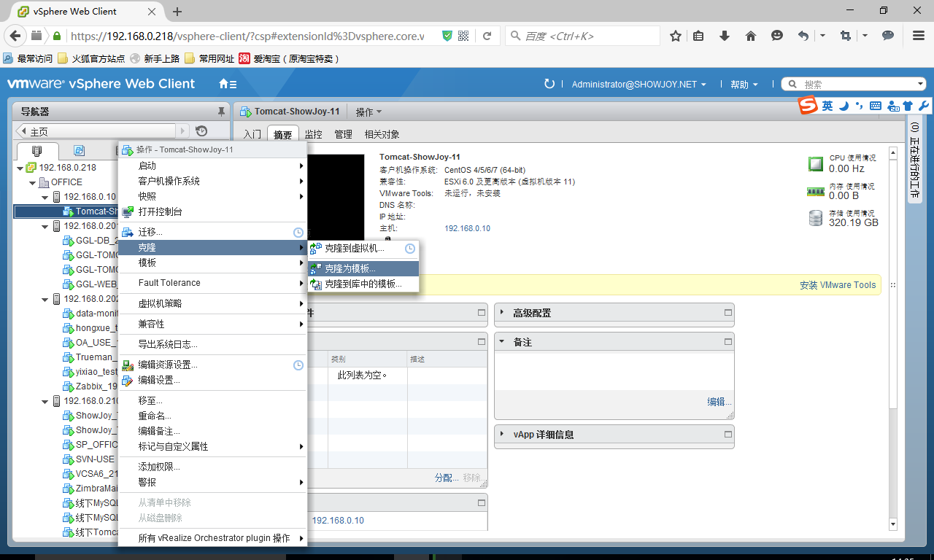Click schedule clock icon beside 迁移
Image resolution: width=934 pixels, height=560 pixels.
(x=298, y=233)
